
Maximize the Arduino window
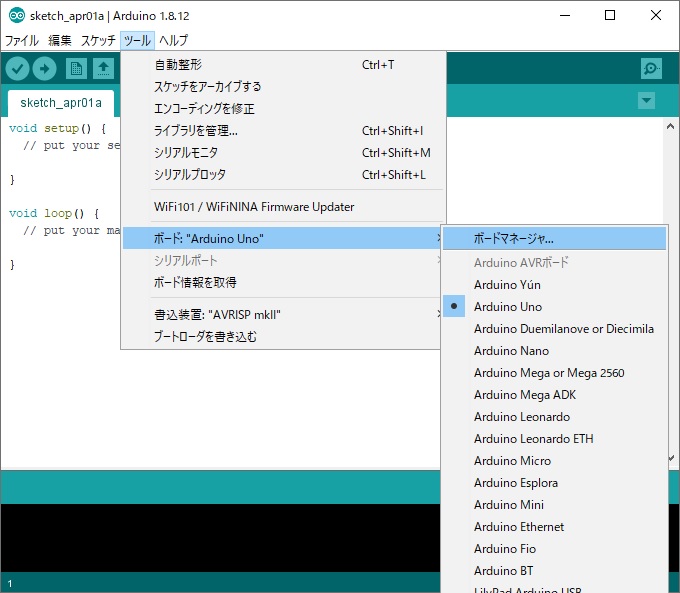coord(610,16)
